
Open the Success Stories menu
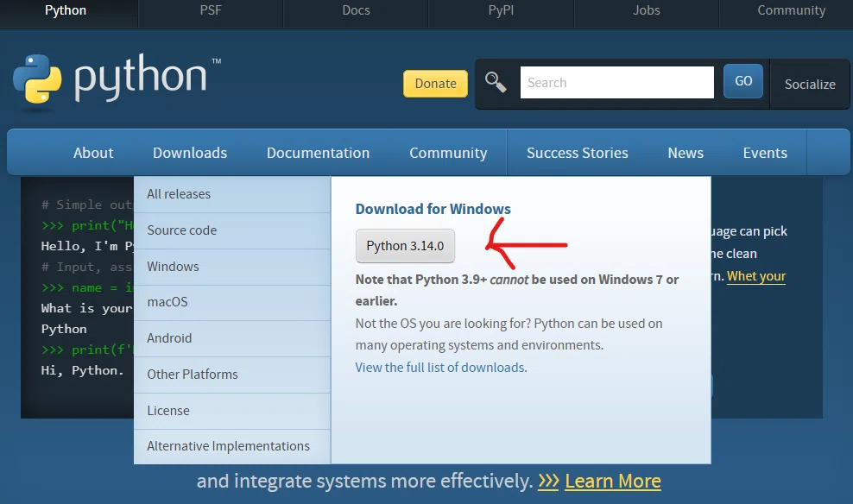[x=578, y=153]
